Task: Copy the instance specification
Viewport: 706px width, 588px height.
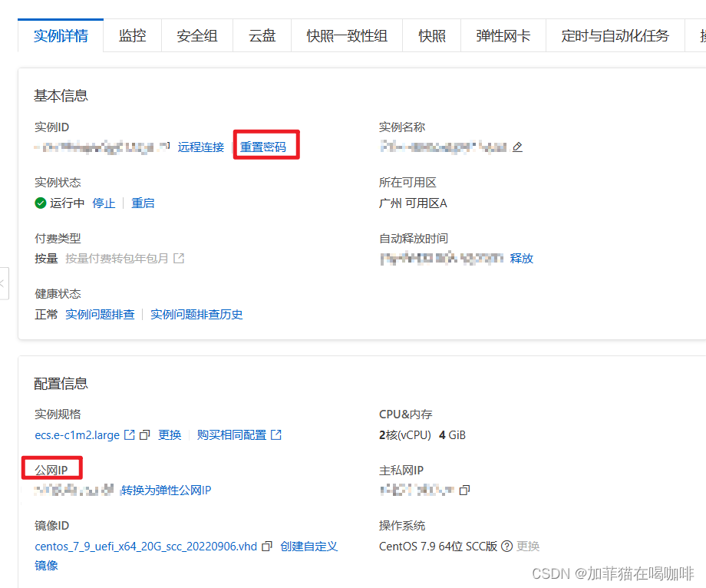Action: (144, 434)
